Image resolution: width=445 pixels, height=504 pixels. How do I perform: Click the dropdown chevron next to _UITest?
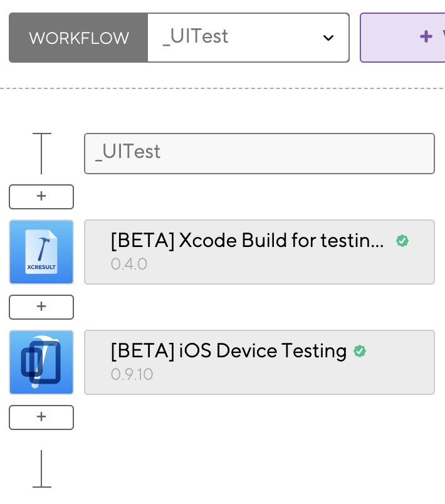328,38
